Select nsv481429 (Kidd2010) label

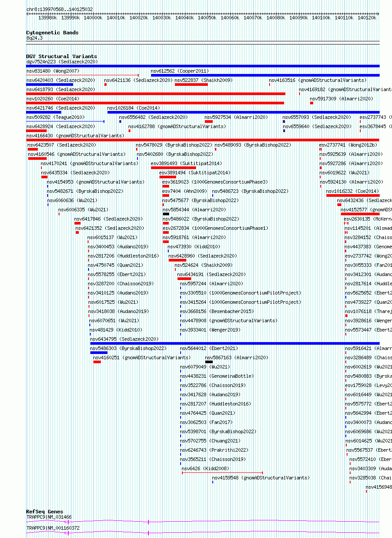(116, 330)
